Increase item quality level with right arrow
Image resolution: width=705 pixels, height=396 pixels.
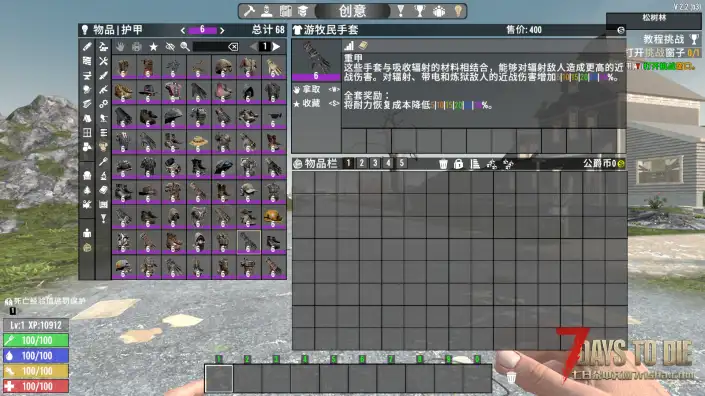coord(222,30)
